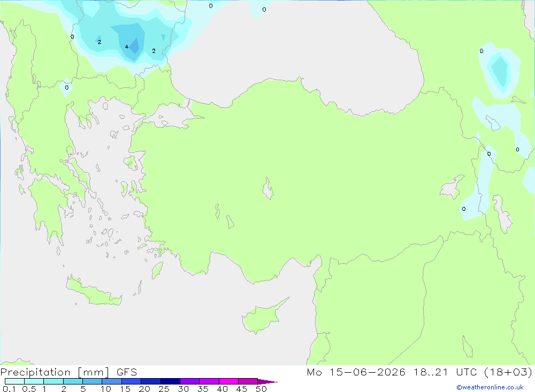This screenshot has width=535, height=392.
Task: Click the 'GFS' model label
Action: click(127, 372)
